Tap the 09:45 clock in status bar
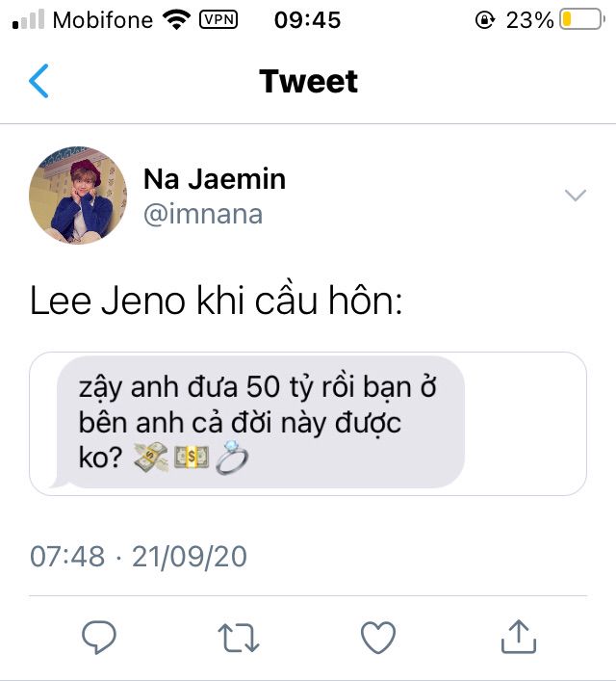Image resolution: width=616 pixels, height=681 pixels. [307, 19]
